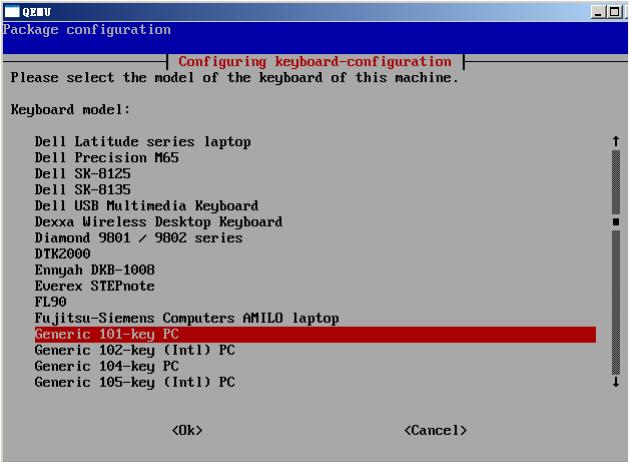The height and width of the screenshot is (462, 629).
Task: Click the scrollbar down arrow
Action: click(x=616, y=382)
